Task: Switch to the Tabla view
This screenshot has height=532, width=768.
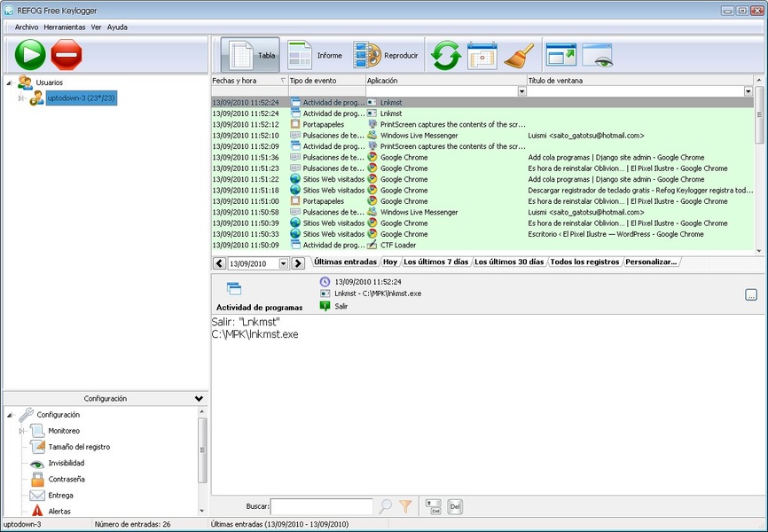Action: tap(250, 56)
